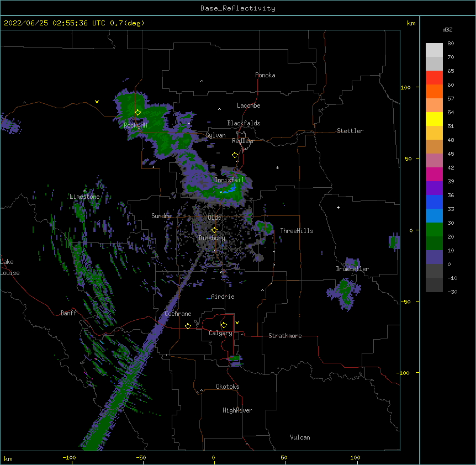Select the magenta 42 dBZ color swatch
The width and height of the screenshot is (476, 465).
click(x=434, y=174)
